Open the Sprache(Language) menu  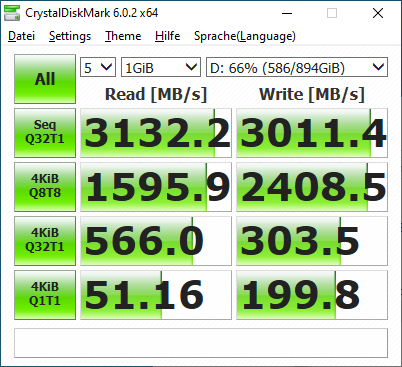[245, 36]
